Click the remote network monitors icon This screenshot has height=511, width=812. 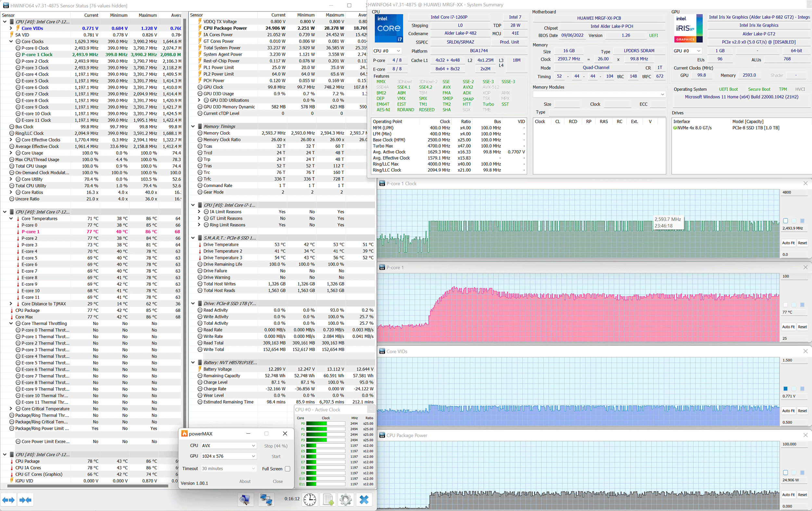pyautogui.click(x=266, y=499)
